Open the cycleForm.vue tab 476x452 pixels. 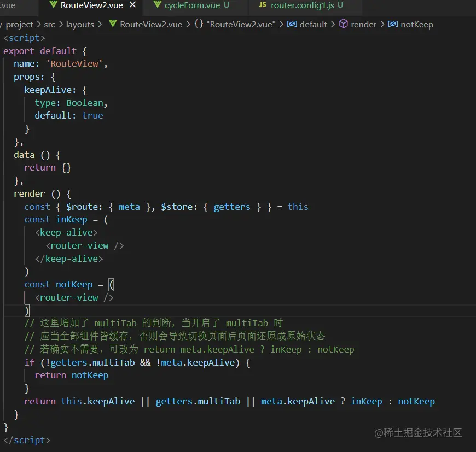point(191,5)
